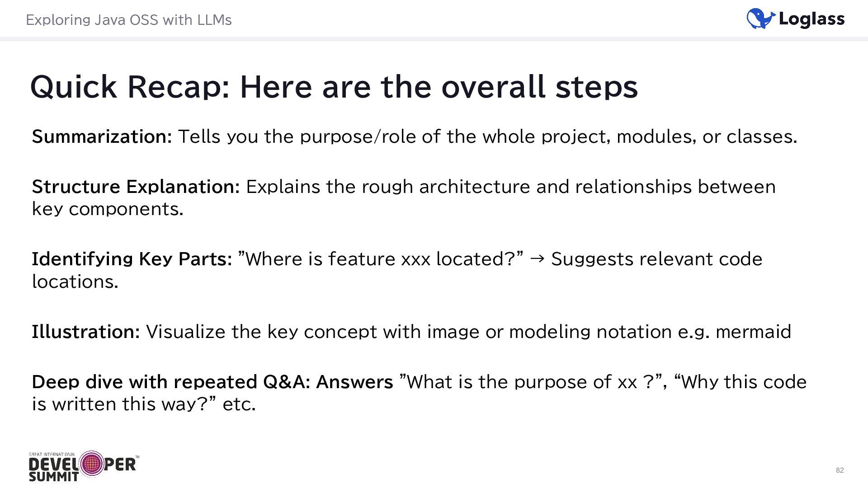Click the Quick Recap slide title

[x=334, y=86]
